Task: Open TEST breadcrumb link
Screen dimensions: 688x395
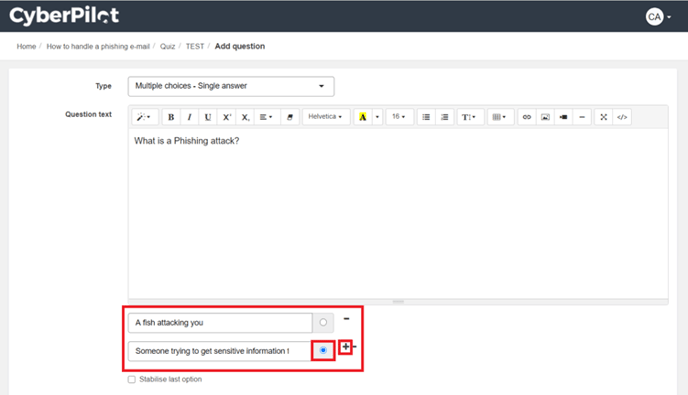Action: (195, 47)
